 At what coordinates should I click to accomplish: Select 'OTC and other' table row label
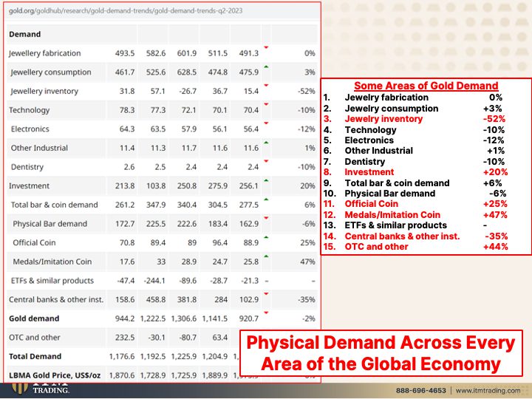point(35,338)
